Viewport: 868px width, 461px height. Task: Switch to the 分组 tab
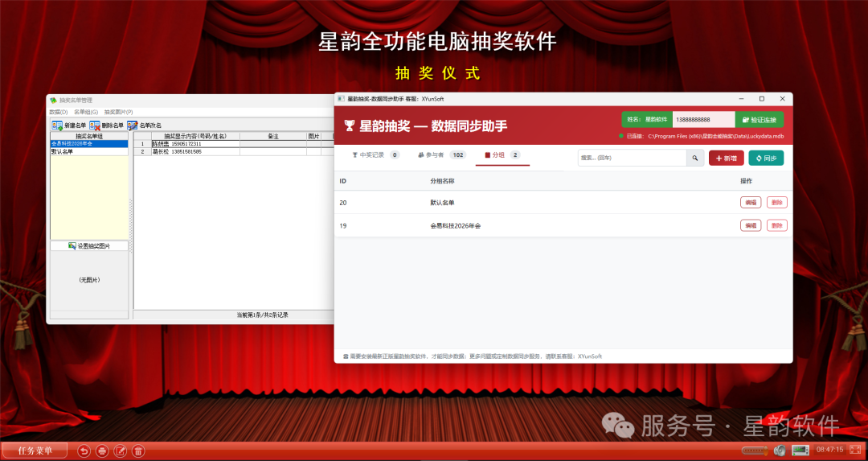coord(502,155)
